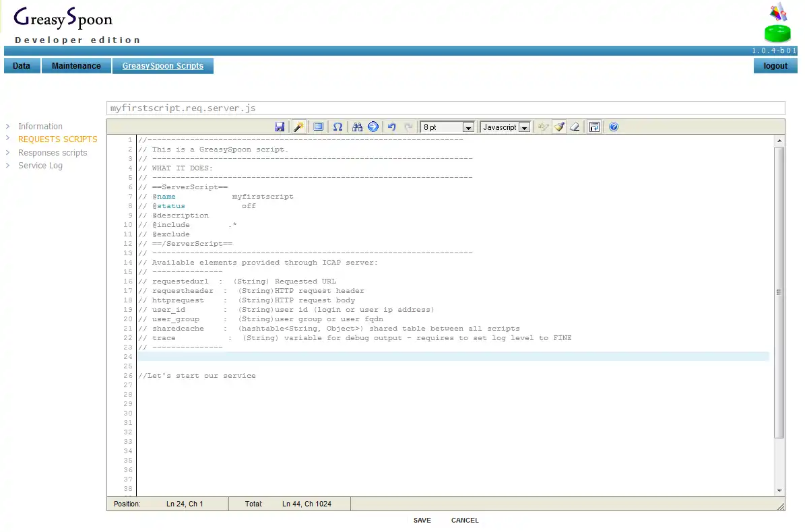Click the '@name' line in the script
805x532 pixels.
click(x=216, y=197)
